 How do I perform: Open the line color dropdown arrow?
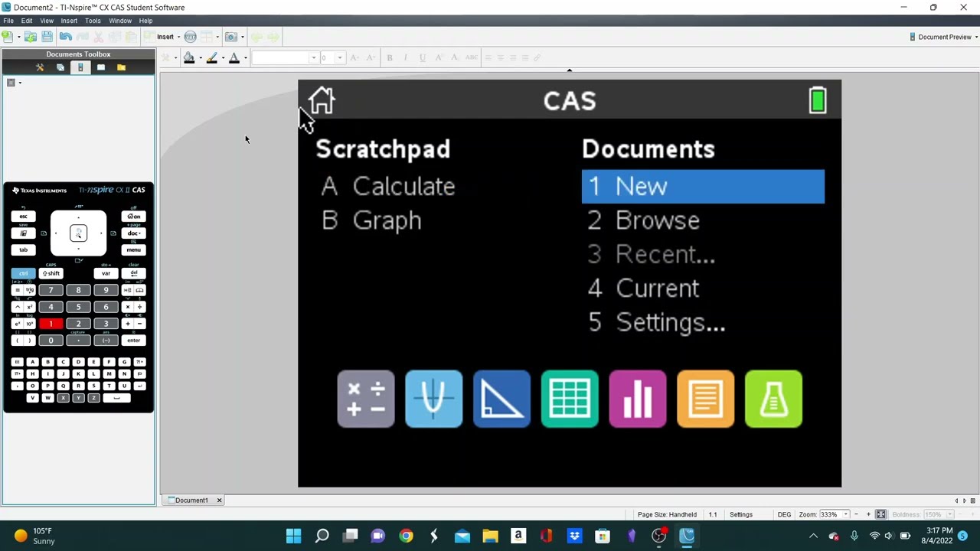click(223, 58)
